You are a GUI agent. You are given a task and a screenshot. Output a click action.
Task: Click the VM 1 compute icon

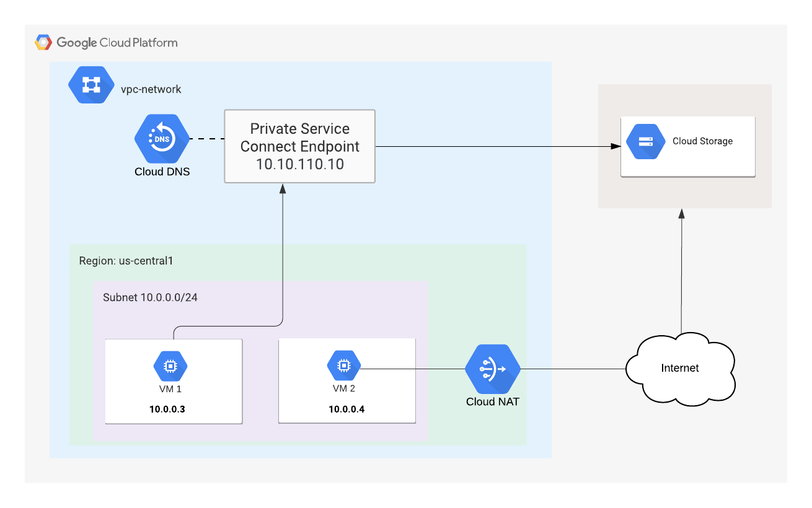tap(170, 366)
